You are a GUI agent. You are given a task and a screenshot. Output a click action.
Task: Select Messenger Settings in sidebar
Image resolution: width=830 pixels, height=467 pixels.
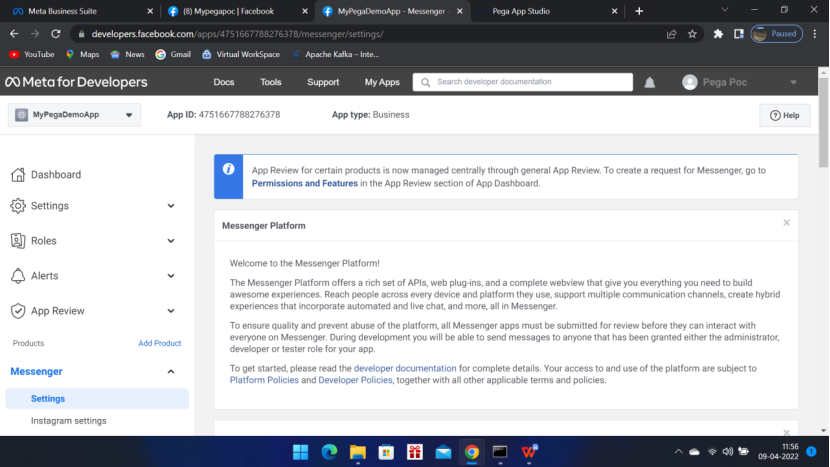[97, 399]
